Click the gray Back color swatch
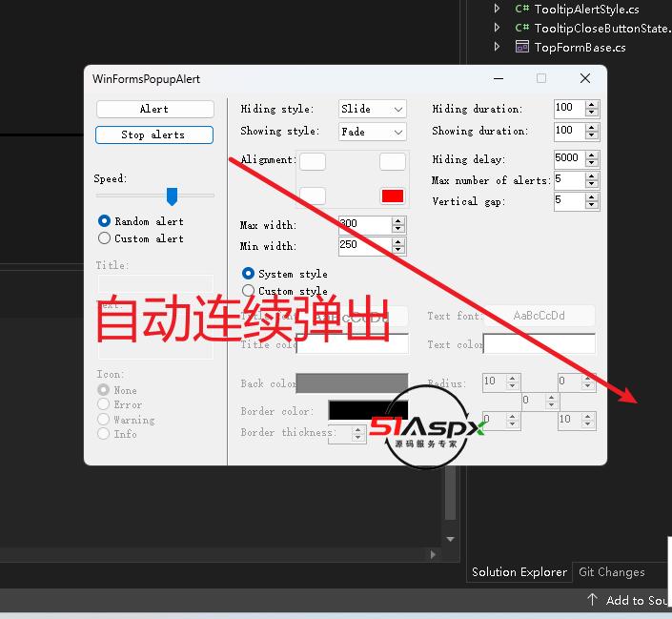Screen dimensions: 672x619 pyautogui.click(x=352, y=383)
